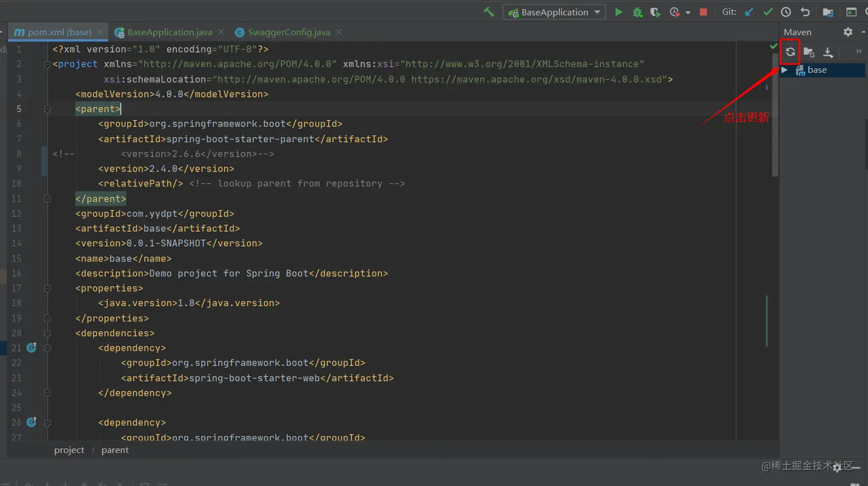Show Git history clock icon
Image resolution: width=868 pixels, height=486 pixels.
pyautogui.click(x=786, y=12)
